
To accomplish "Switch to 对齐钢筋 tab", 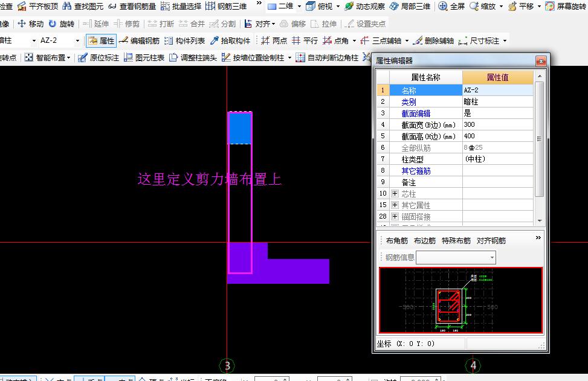I will click(x=491, y=240).
